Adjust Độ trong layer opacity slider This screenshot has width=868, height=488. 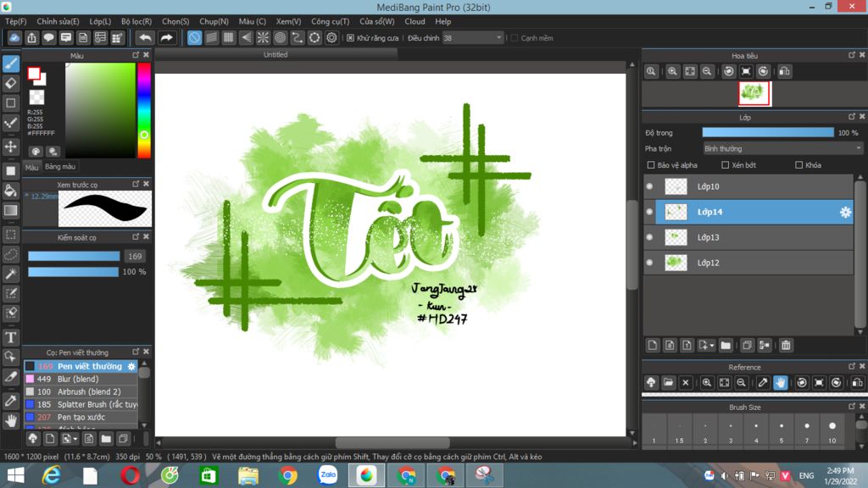768,133
